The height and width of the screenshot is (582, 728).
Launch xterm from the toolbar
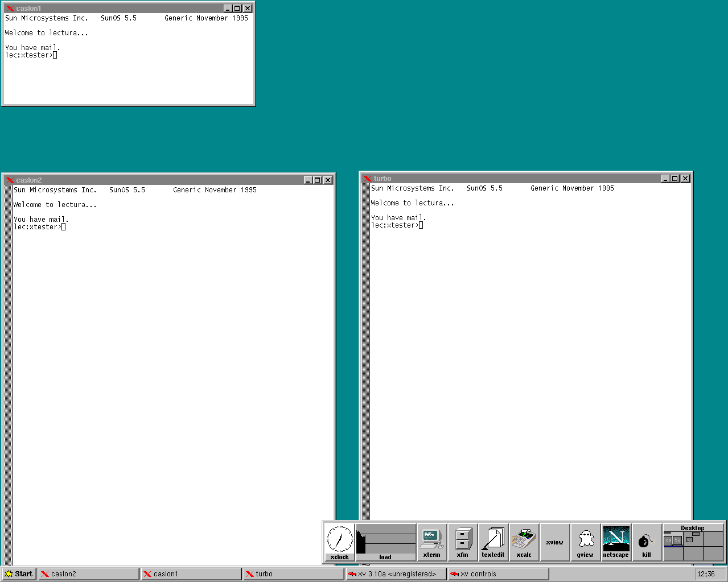pos(432,540)
